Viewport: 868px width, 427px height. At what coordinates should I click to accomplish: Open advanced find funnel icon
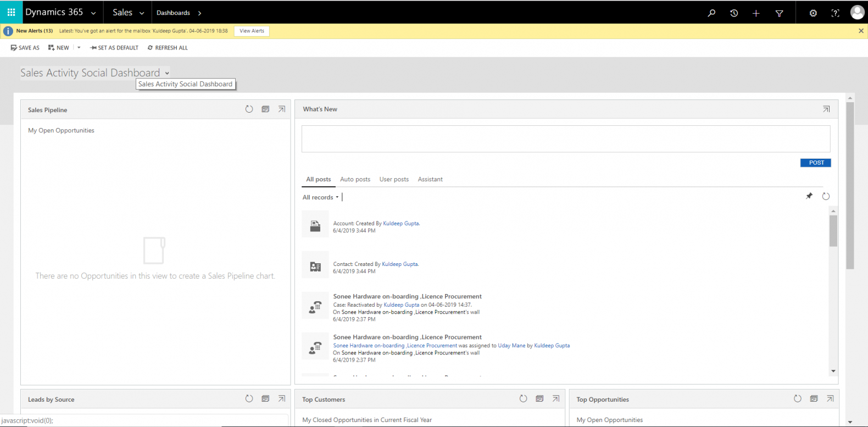click(x=779, y=13)
